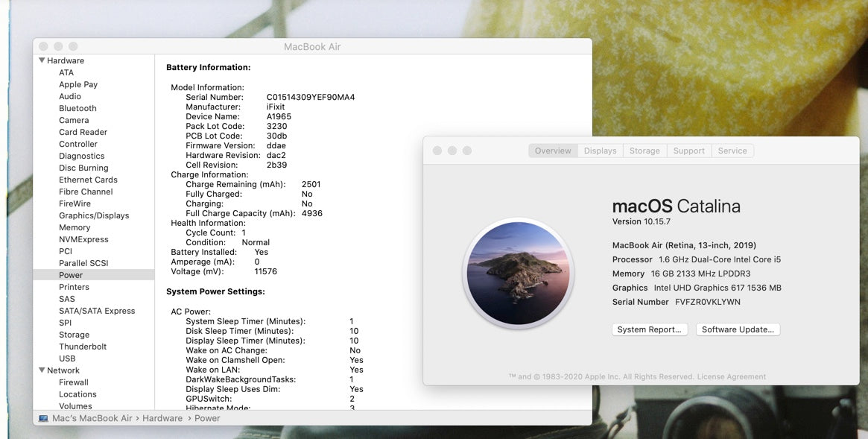This screenshot has width=868, height=439.
Task: Open the Storage tab
Action: tap(644, 151)
